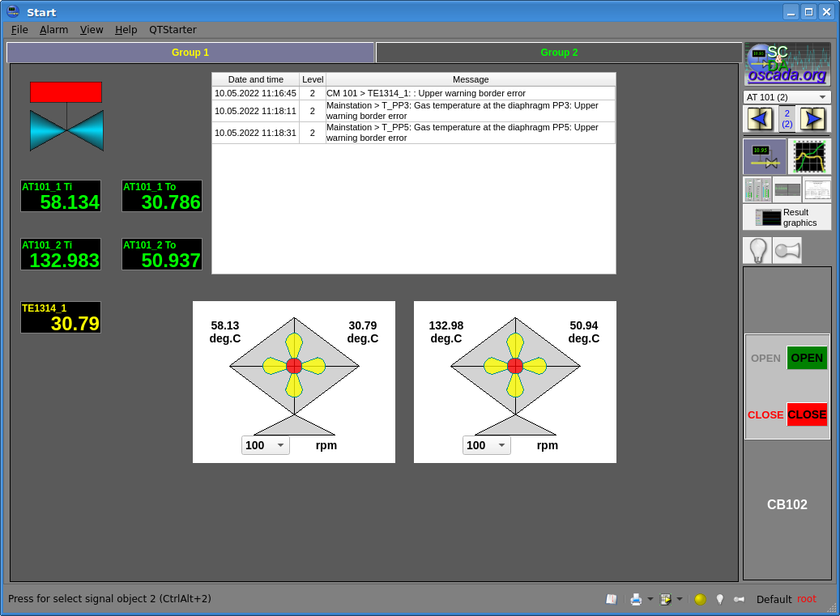
Task: Click the printer icon in status bar
Action: 636,599
